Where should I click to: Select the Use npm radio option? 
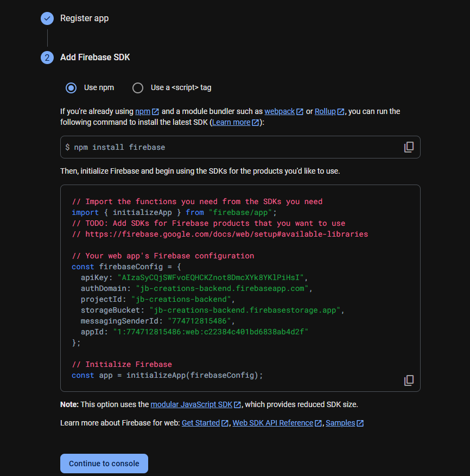point(71,88)
